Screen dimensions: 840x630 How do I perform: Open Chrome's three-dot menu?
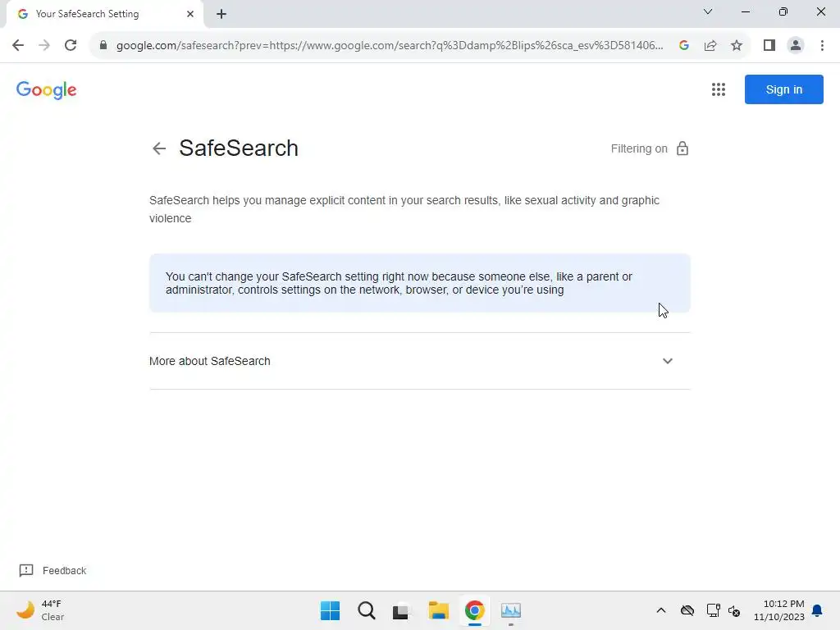pyautogui.click(x=822, y=45)
